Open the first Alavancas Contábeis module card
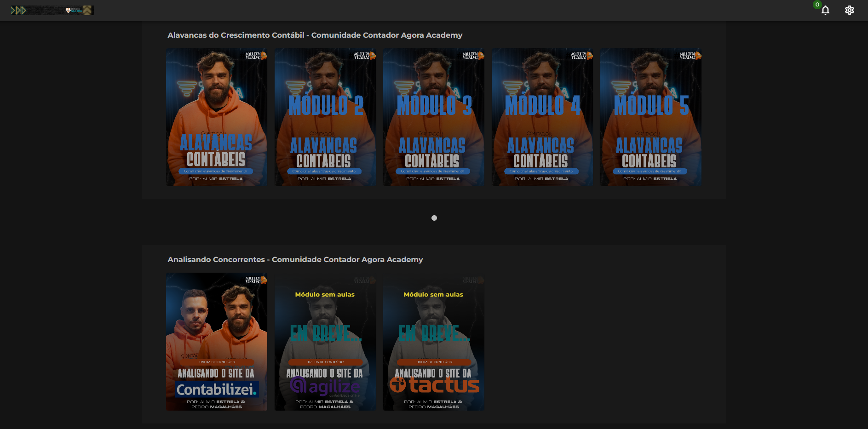The width and height of the screenshot is (868, 429). coord(217,117)
